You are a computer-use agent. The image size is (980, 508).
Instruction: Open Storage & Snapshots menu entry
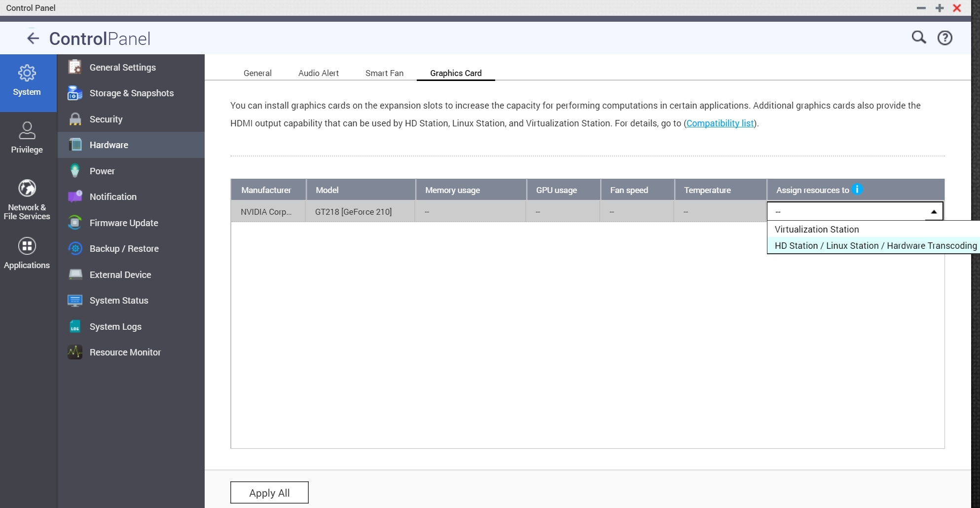[x=131, y=93]
